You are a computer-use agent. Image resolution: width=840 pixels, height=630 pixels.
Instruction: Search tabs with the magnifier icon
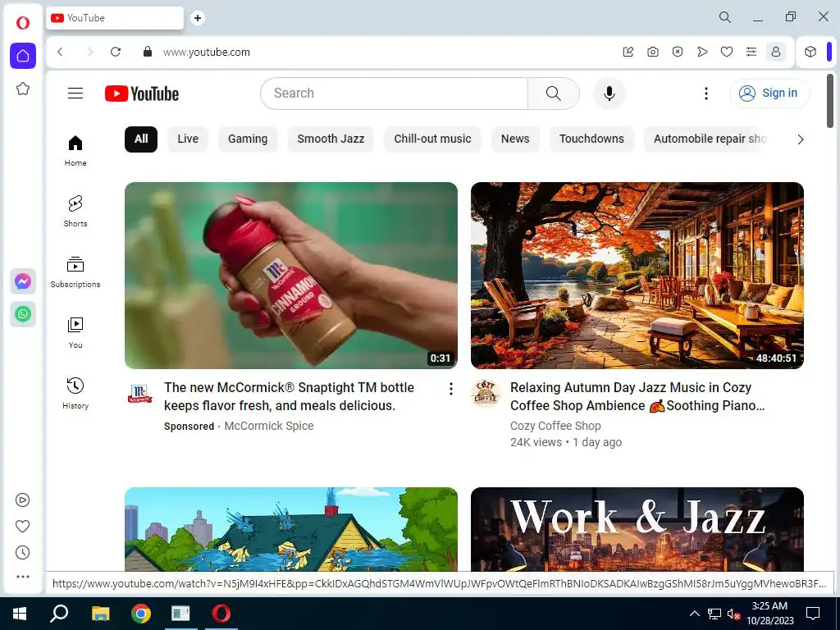pos(725,17)
